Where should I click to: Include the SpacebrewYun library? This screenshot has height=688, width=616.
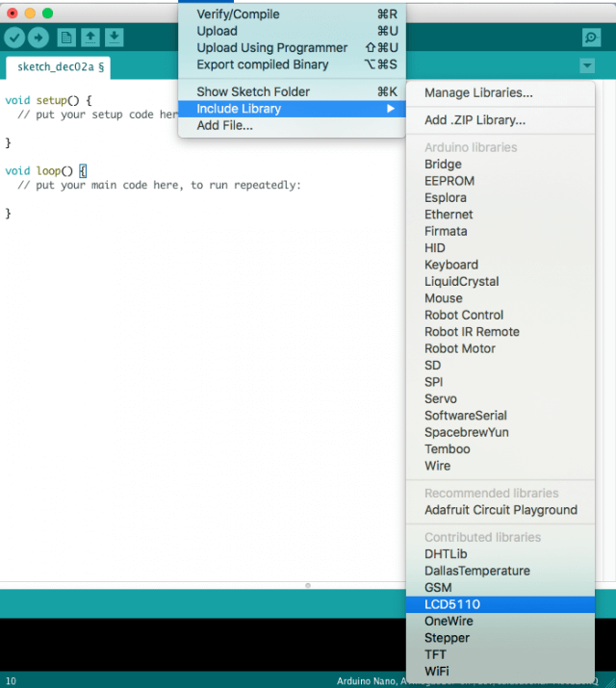500,432
